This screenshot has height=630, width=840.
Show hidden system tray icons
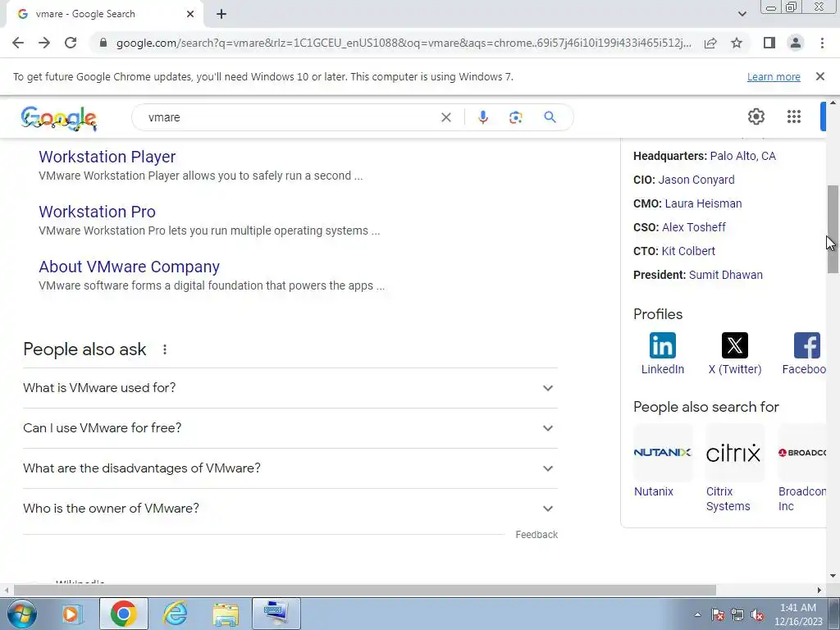[x=697, y=614]
